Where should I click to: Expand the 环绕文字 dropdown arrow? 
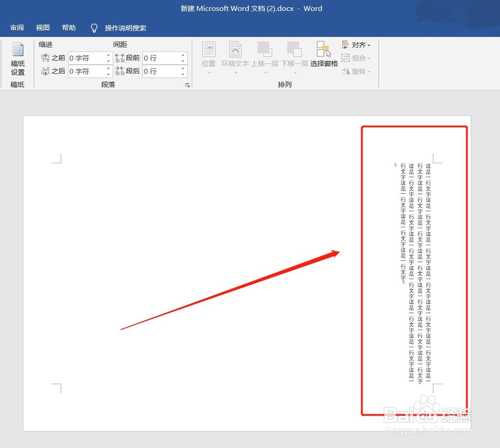pyautogui.click(x=236, y=73)
